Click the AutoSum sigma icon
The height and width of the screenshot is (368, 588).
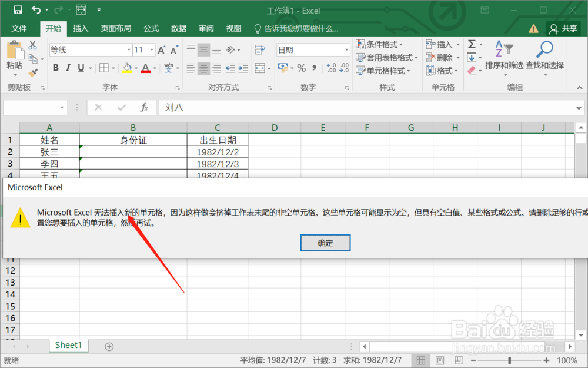(472, 44)
